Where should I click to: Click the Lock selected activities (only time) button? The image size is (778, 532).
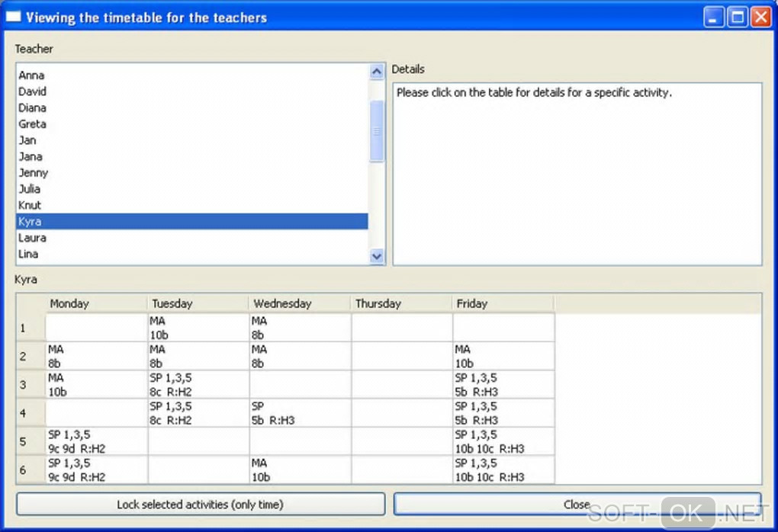201,505
